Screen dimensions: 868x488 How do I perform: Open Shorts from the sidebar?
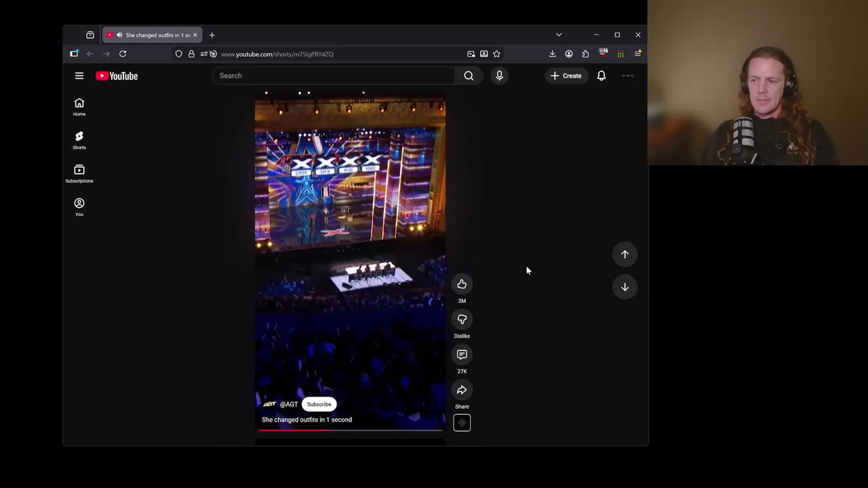[x=79, y=140]
